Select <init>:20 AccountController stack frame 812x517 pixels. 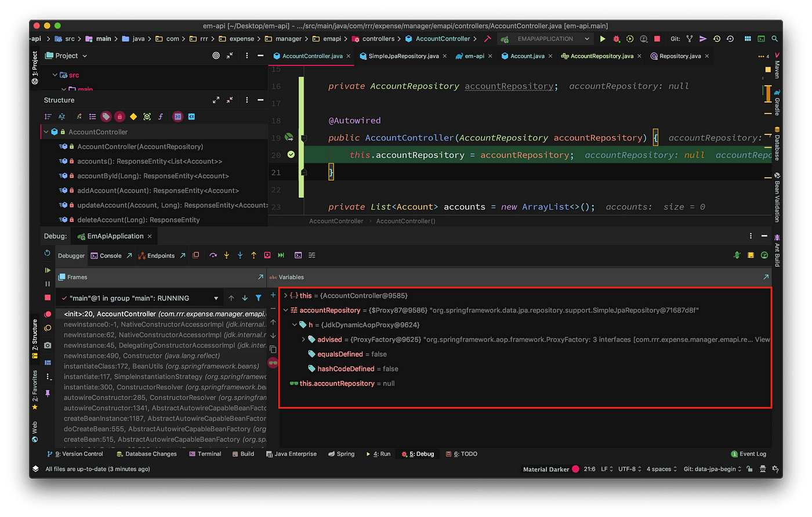162,314
